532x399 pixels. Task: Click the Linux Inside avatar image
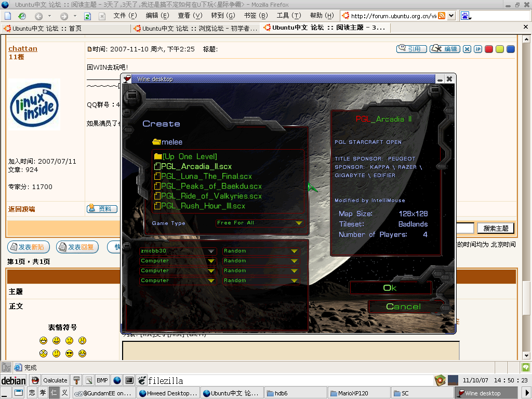tap(34, 105)
